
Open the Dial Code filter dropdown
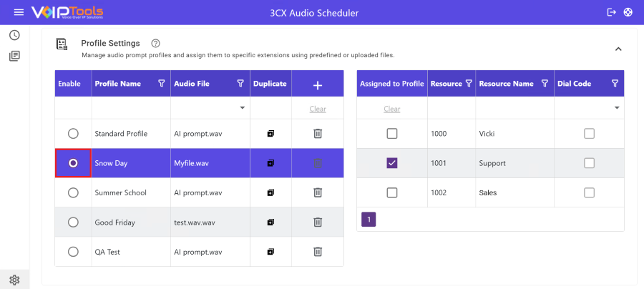click(617, 108)
